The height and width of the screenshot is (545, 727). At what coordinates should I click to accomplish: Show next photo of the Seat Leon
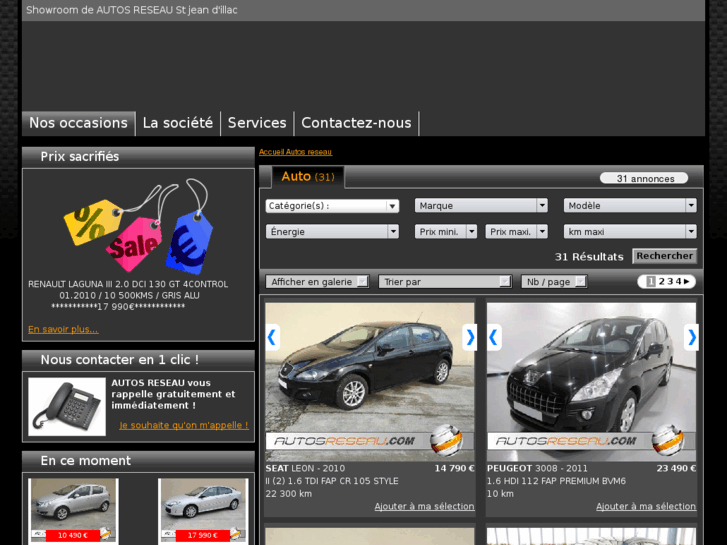pos(470,337)
